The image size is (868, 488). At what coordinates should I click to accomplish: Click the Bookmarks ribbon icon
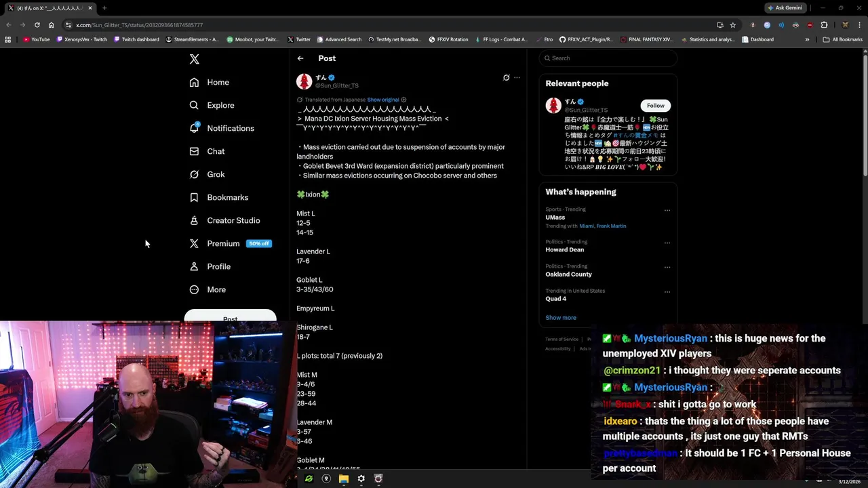click(194, 197)
